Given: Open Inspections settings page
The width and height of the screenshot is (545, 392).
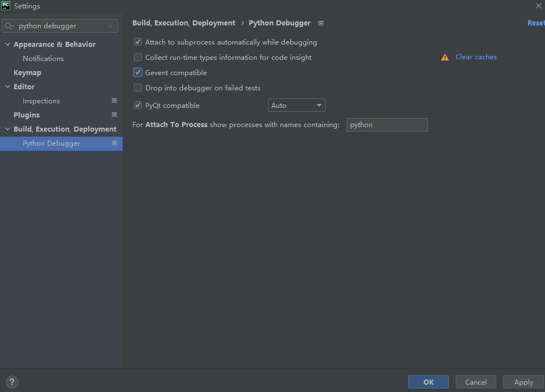Looking at the screenshot, I should [41, 101].
